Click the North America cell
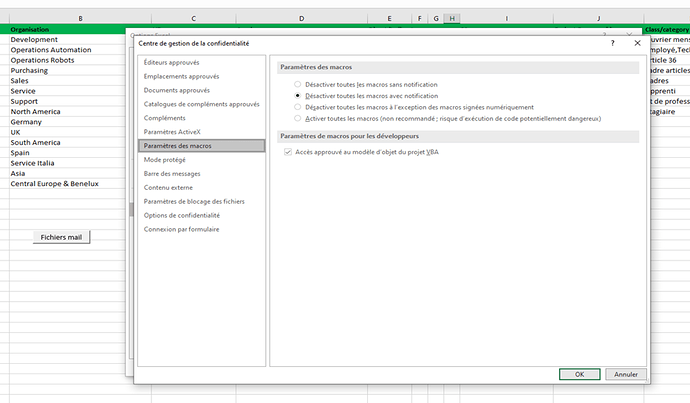 [x=67, y=112]
